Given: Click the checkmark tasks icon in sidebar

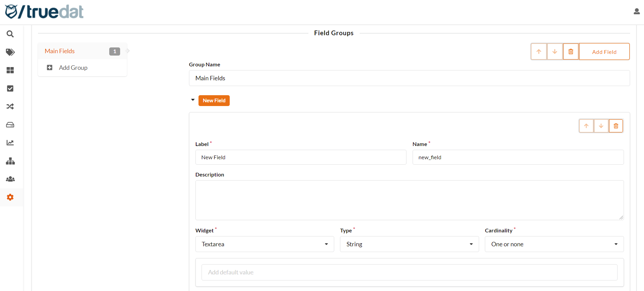Looking at the screenshot, I should pos(10,88).
